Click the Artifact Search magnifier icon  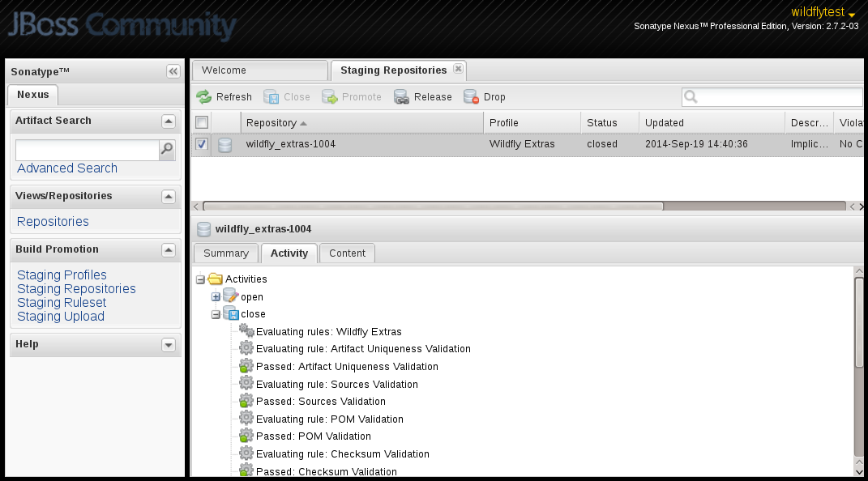click(x=167, y=149)
